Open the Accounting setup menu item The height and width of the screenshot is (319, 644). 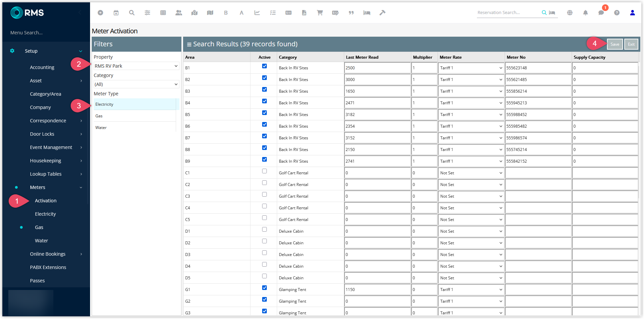point(42,67)
